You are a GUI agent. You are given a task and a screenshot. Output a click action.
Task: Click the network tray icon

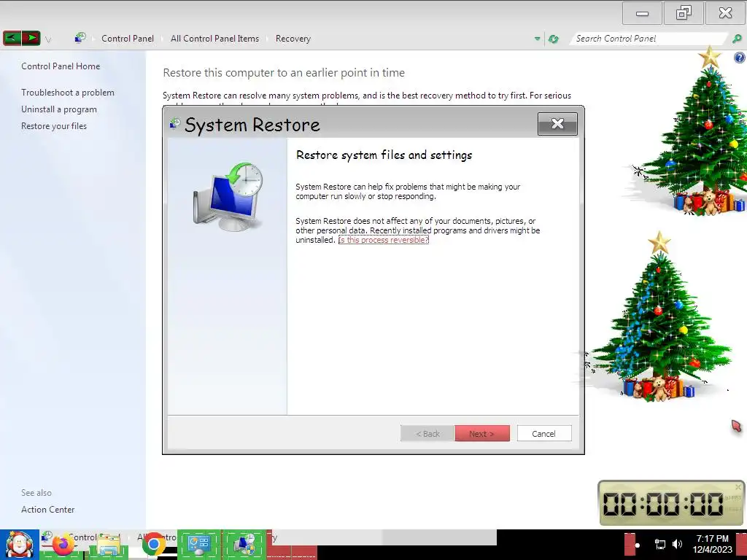pyautogui.click(x=659, y=544)
